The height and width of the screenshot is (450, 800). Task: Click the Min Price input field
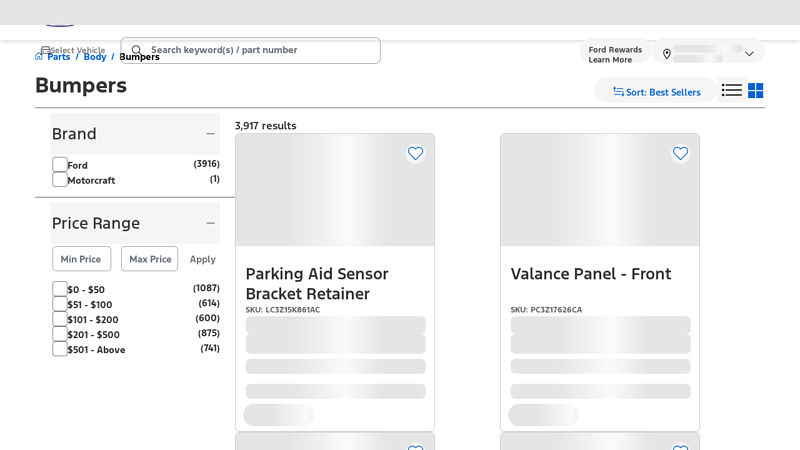[81, 259]
